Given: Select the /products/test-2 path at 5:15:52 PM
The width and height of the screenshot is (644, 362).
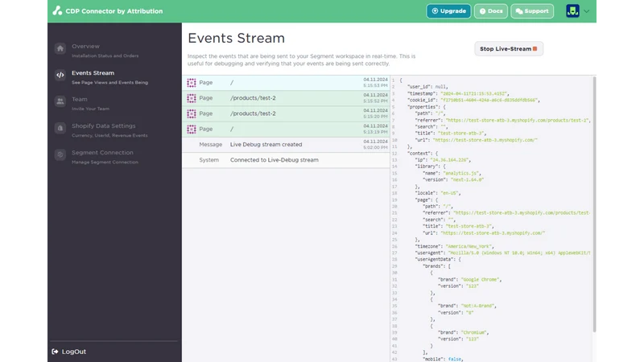Looking at the screenshot, I should coord(253,98).
